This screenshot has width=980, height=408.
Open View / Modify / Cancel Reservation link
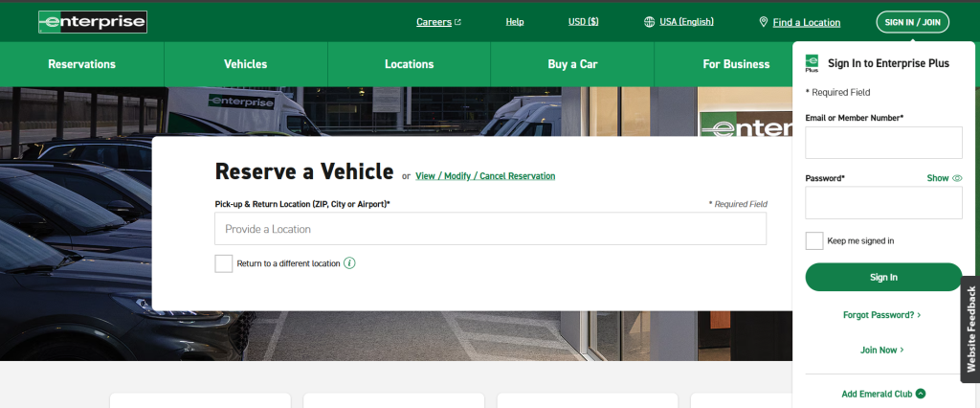point(485,176)
